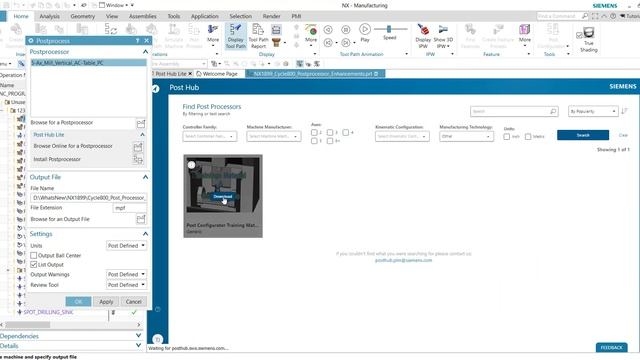Click Browse for an Output File icon
Viewport: 640px width, 360px height.
click(141, 220)
